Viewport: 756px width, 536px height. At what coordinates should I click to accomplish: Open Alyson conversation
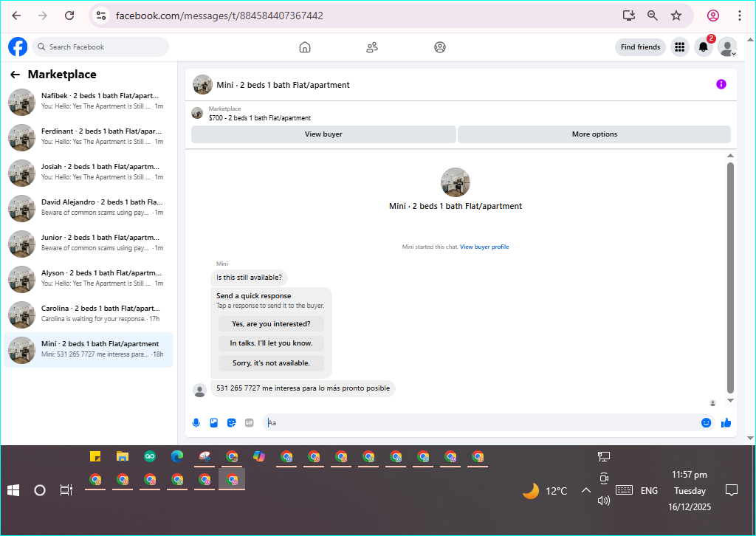(x=89, y=278)
